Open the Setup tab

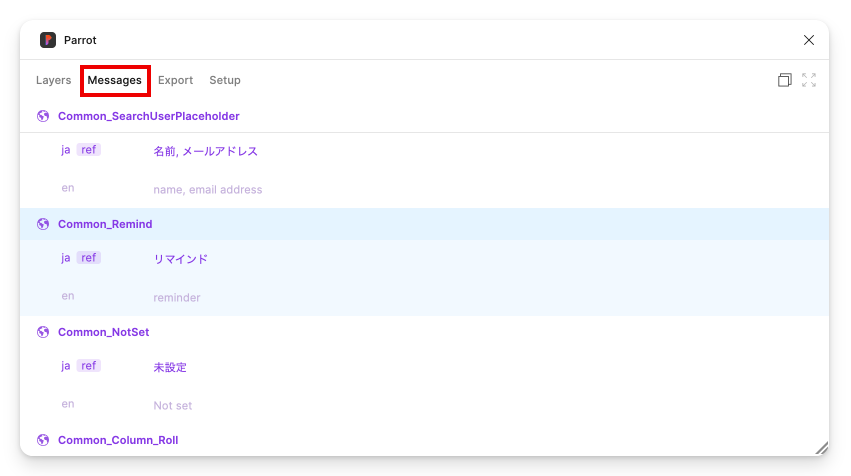(225, 80)
